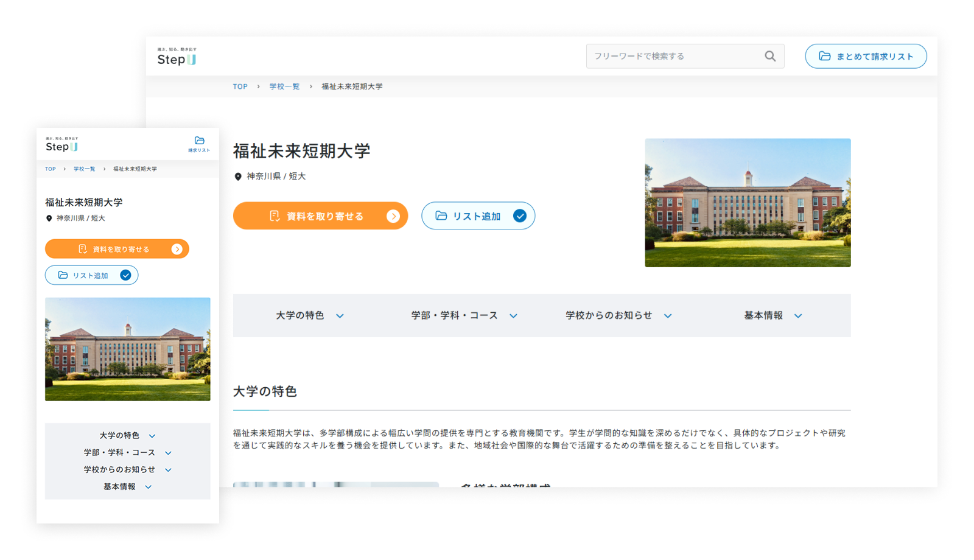Select 基本情報 in mobile navigation list
Viewport: 974px width, 560px height.
(x=127, y=486)
